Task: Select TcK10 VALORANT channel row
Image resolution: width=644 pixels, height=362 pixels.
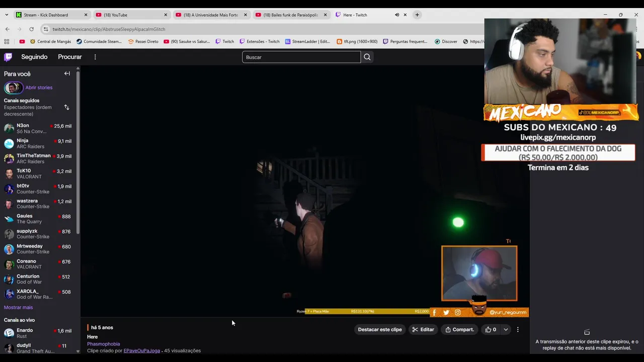Action: click(x=38, y=174)
